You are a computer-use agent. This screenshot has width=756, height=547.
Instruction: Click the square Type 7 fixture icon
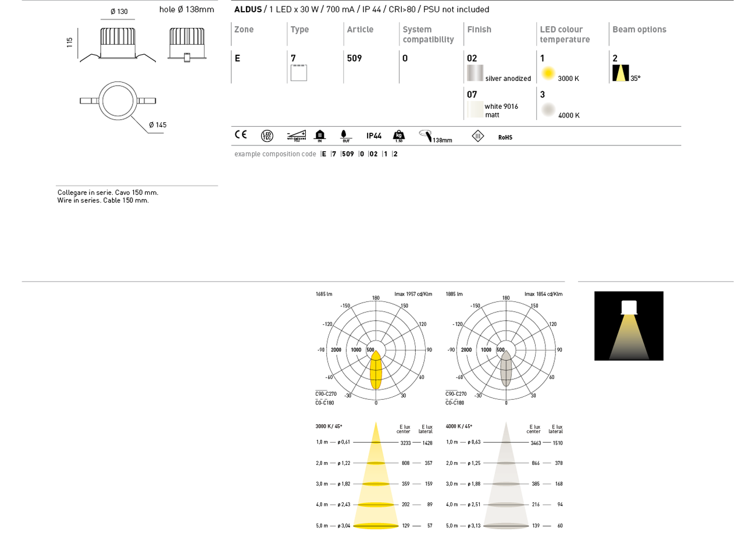tap(298, 73)
